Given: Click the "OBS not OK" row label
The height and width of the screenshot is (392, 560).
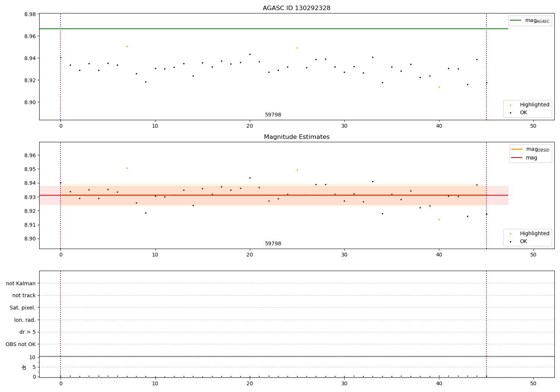Looking at the screenshot, I should tap(21, 344).
